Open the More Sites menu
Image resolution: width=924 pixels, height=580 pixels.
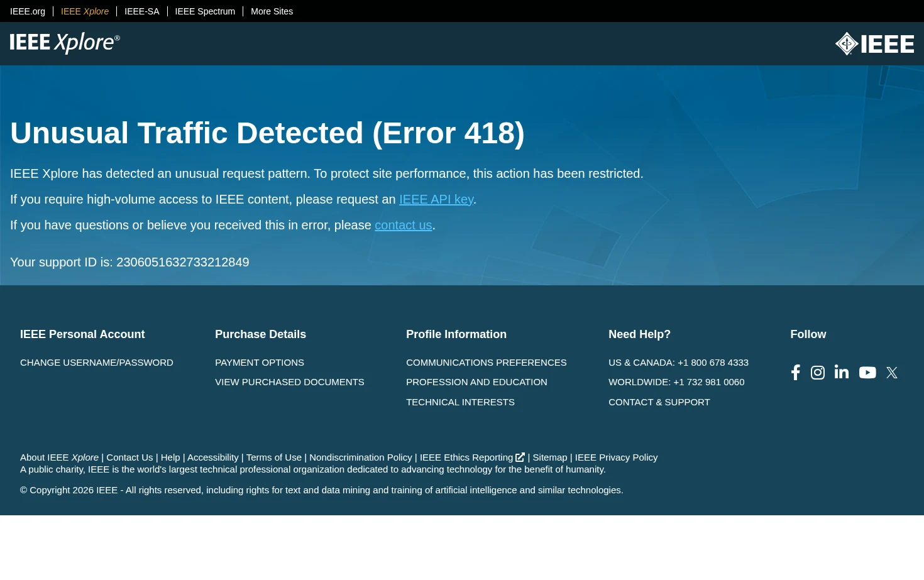pyautogui.click(x=272, y=11)
